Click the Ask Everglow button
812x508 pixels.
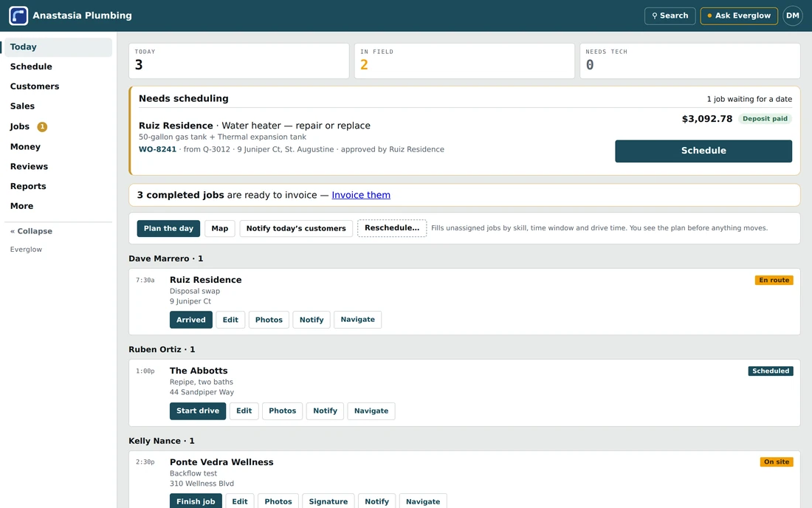tap(739, 16)
